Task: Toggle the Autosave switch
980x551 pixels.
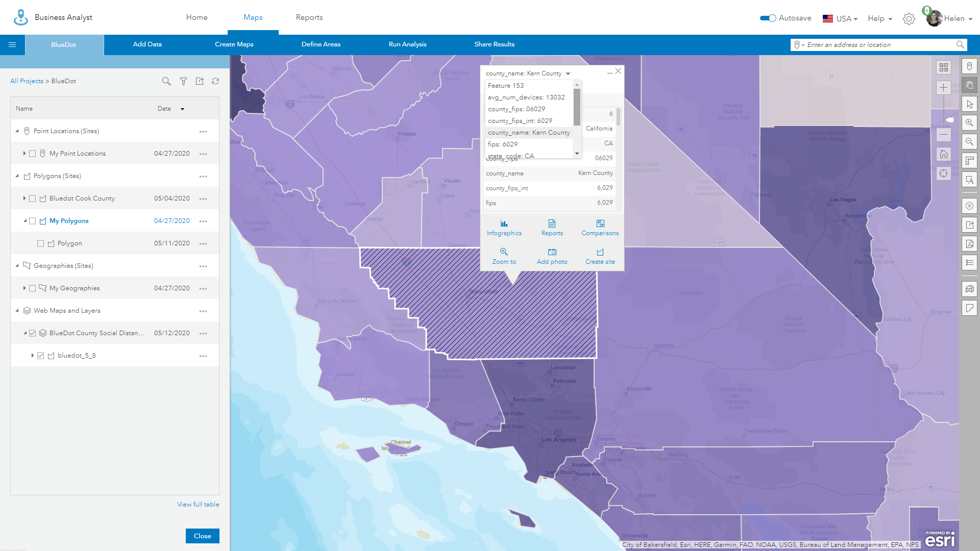Action: 768,18
